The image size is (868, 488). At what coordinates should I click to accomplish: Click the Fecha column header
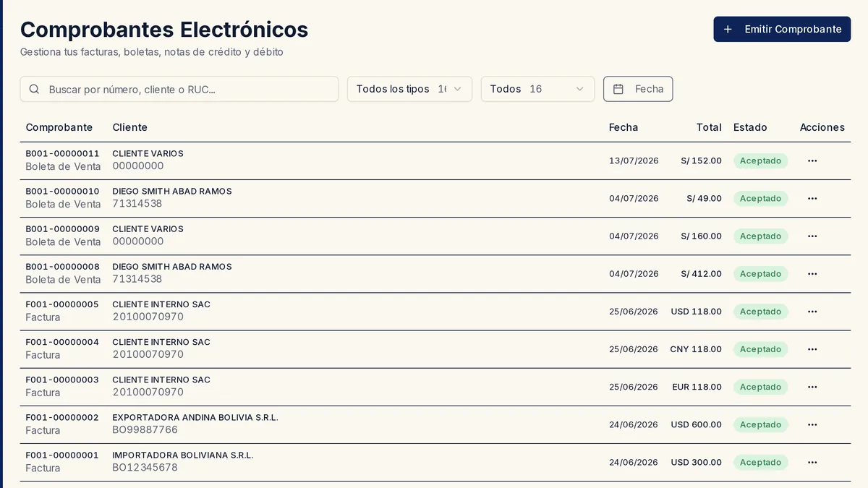pos(624,127)
